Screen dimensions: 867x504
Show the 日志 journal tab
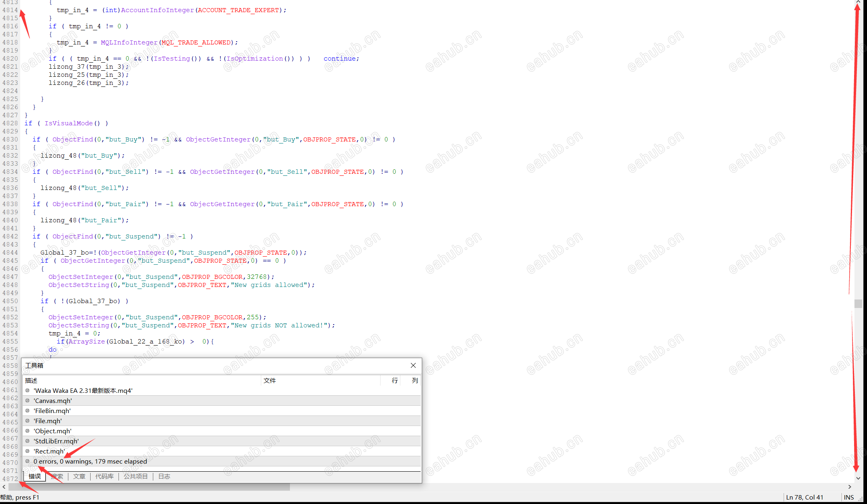[x=164, y=477]
